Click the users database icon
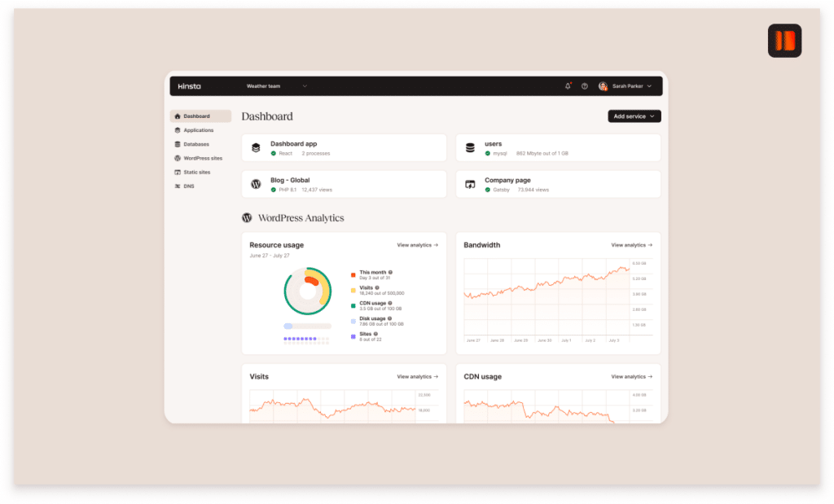The width and height of the screenshot is (834, 504). pos(470,148)
